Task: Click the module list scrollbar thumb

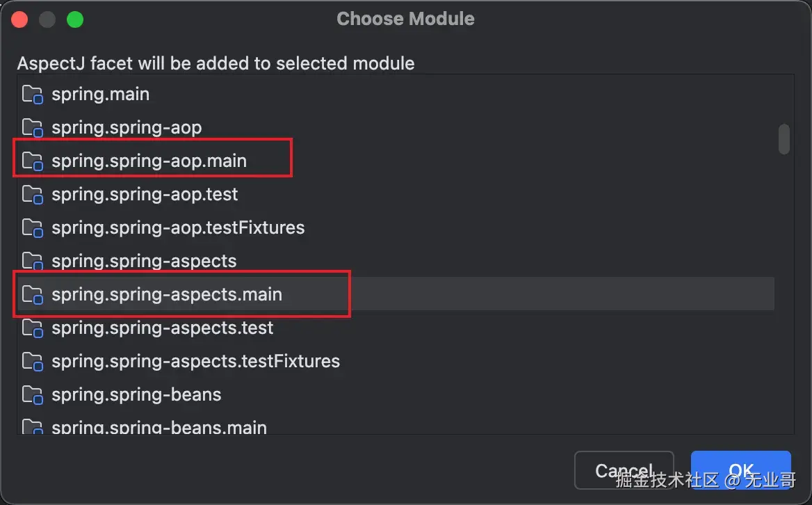Action: click(x=784, y=139)
